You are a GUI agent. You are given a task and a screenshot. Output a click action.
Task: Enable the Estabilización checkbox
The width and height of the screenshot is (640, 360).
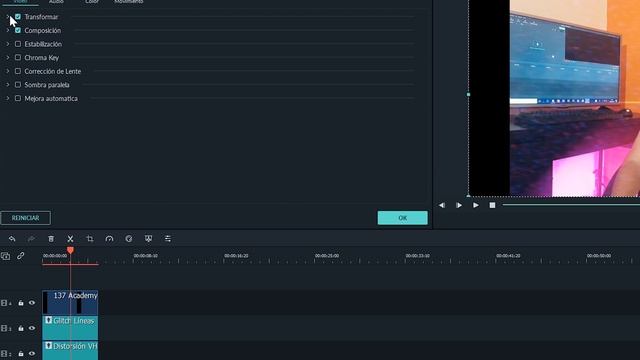(18, 44)
